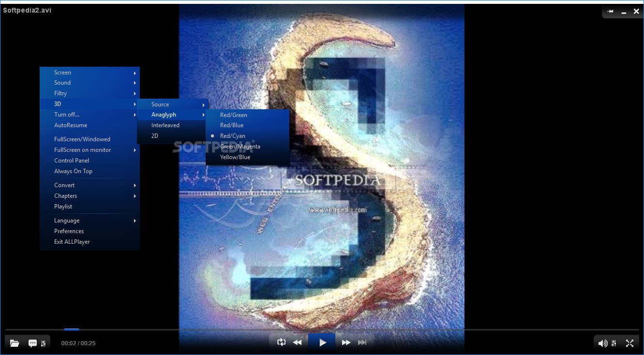This screenshot has height=355, width=644.
Task: Enter fullscreen with the expand arrows icon
Action: click(x=629, y=343)
